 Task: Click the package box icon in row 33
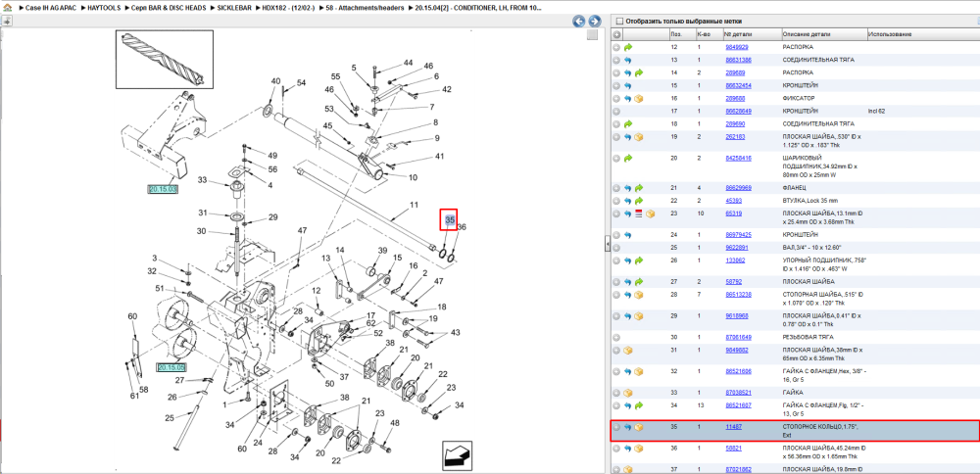point(628,394)
